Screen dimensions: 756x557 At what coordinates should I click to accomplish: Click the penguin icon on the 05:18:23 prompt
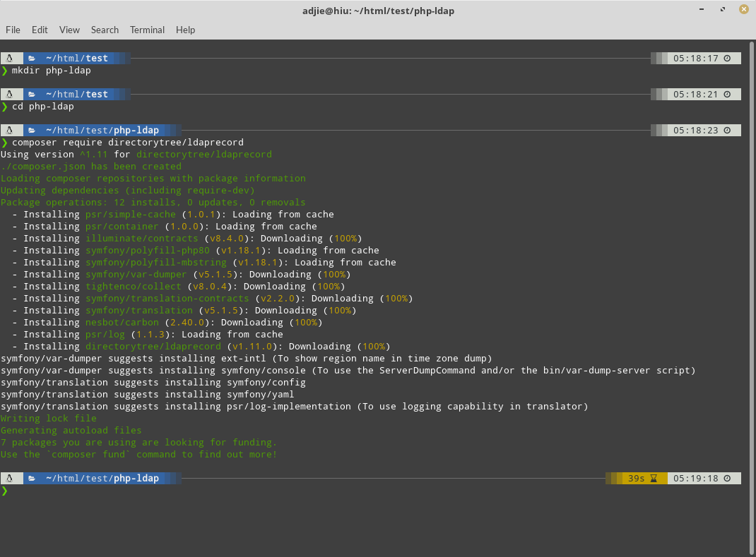pos(9,131)
